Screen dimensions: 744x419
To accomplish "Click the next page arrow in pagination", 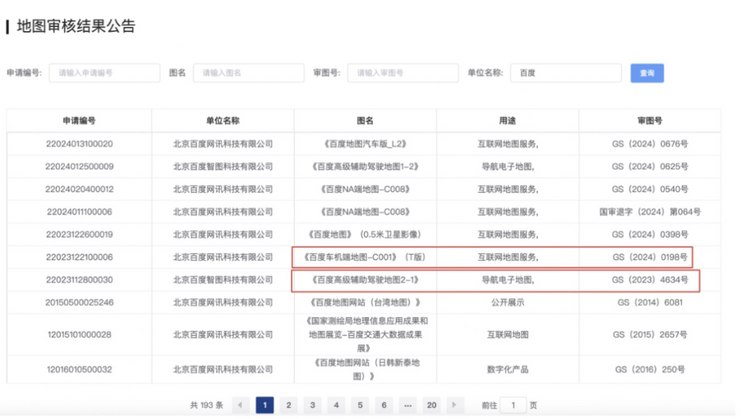I will coord(456,405).
